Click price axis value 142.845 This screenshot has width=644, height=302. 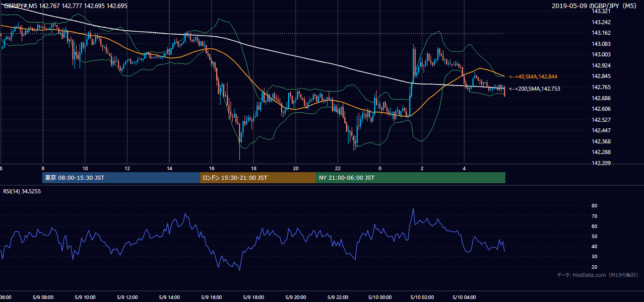tap(600, 77)
